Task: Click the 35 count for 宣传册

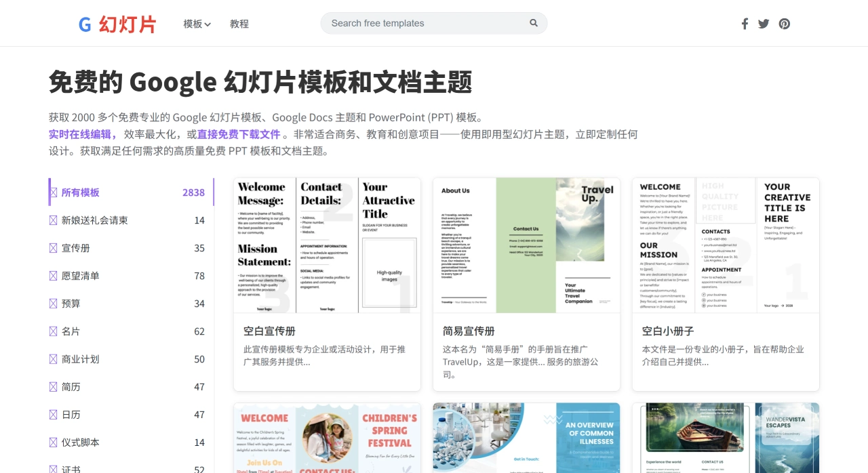Action: 199,248
